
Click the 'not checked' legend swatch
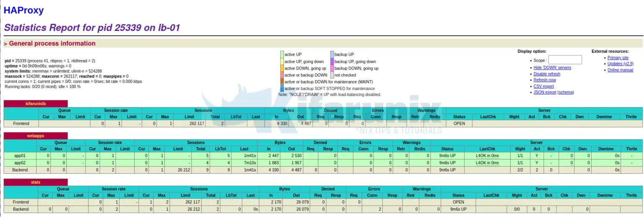332,75
